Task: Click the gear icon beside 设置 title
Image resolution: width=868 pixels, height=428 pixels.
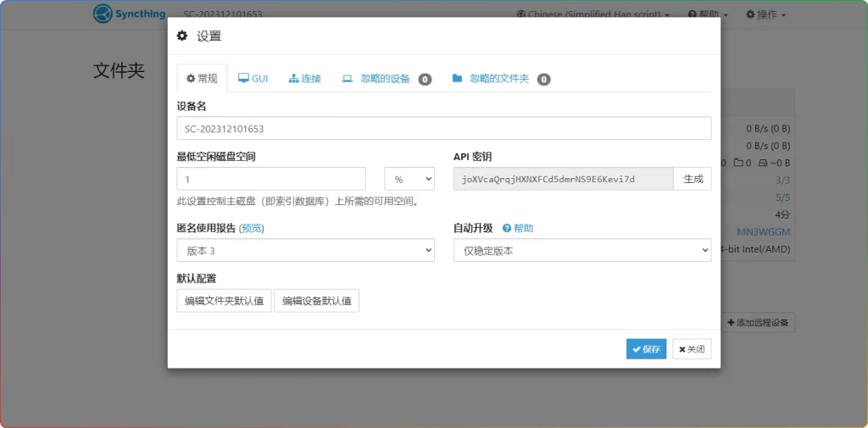Action: (x=181, y=36)
